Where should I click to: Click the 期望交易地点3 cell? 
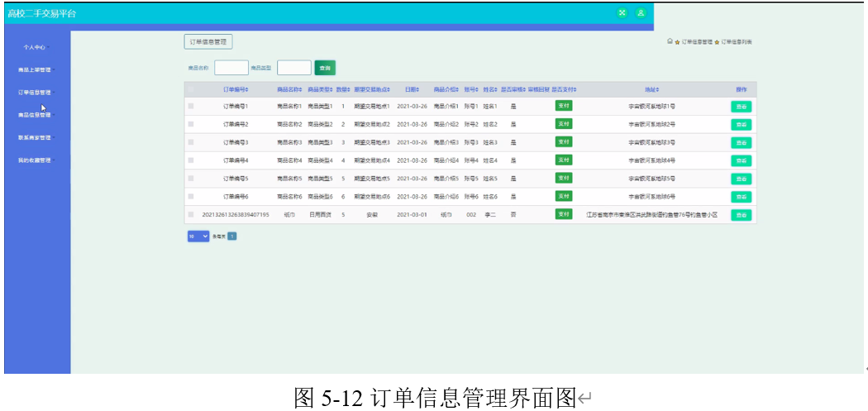tap(372, 142)
